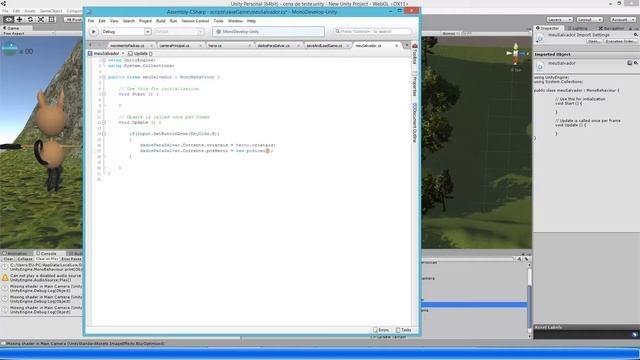Open MonoDevelop Window menu

tap(235, 21)
